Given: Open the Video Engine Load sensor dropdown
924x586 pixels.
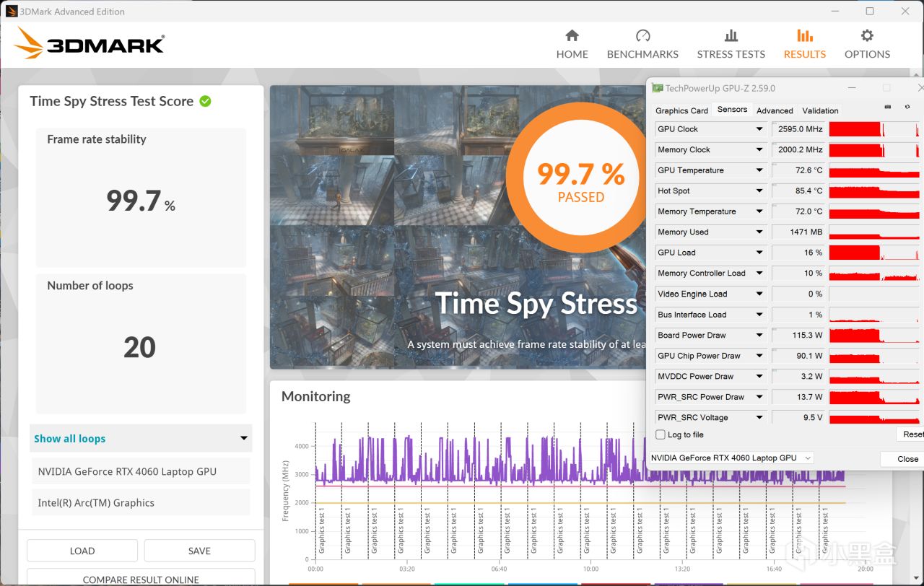Looking at the screenshot, I should click(x=759, y=294).
